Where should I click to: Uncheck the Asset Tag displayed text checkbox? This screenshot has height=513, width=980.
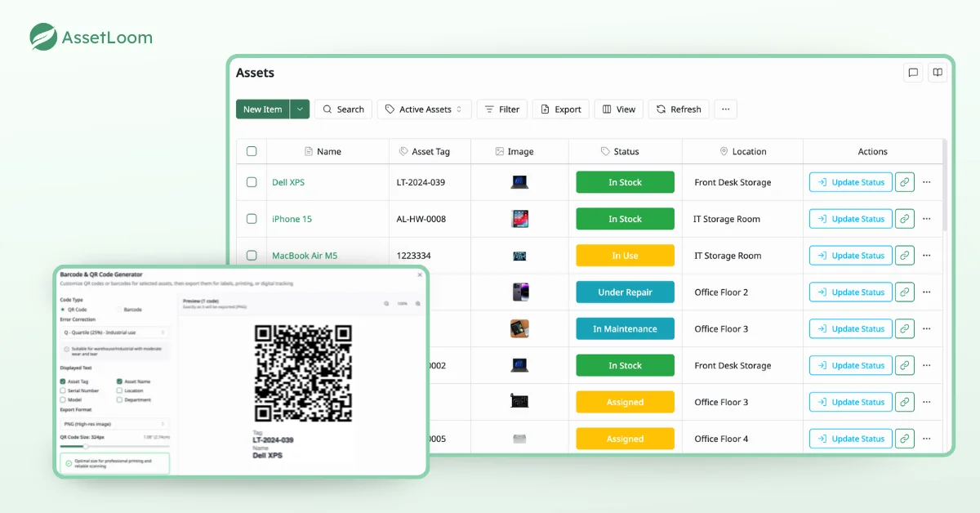click(x=63, y=381)
